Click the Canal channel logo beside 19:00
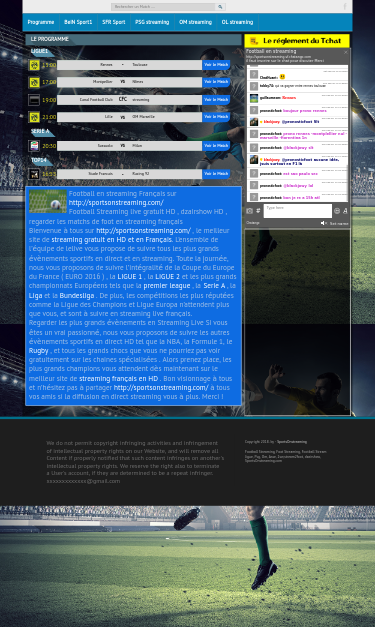The width and height of the screenshot is (375, 627). [34, 100]
